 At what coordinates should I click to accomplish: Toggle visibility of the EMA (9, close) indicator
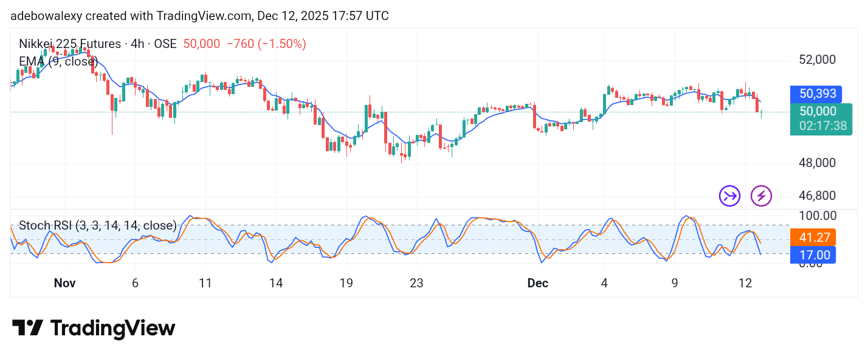pos(58,61)
